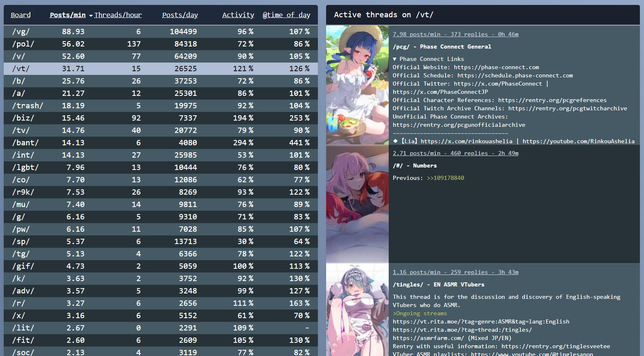
Task: Sort by the @time of day header
Action: [287, 15]
